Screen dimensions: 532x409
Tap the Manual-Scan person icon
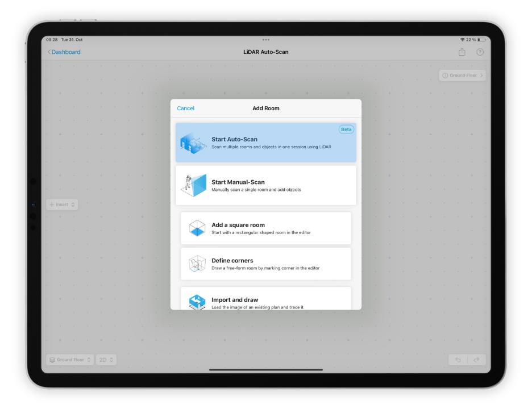click(194, 185)
